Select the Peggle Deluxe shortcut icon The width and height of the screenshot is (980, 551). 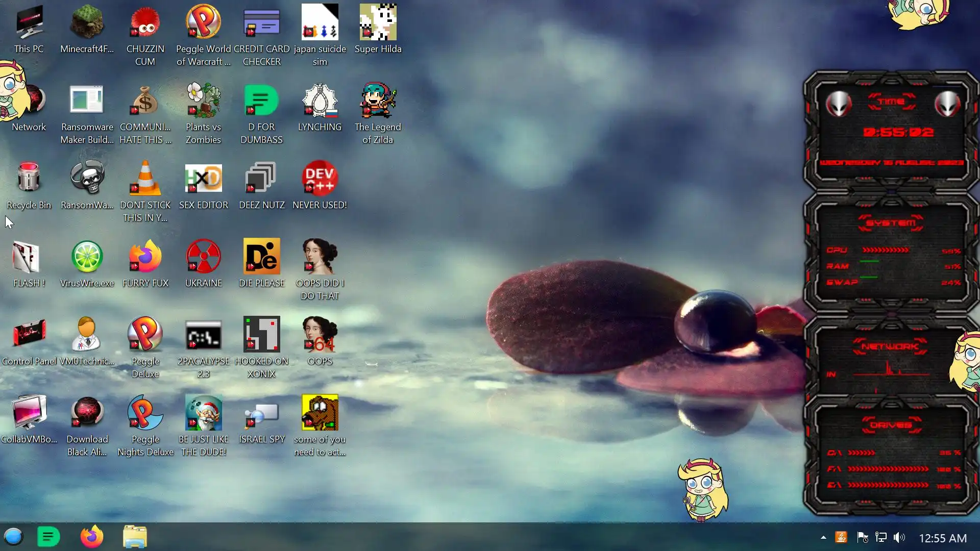(x=145, y=335)
